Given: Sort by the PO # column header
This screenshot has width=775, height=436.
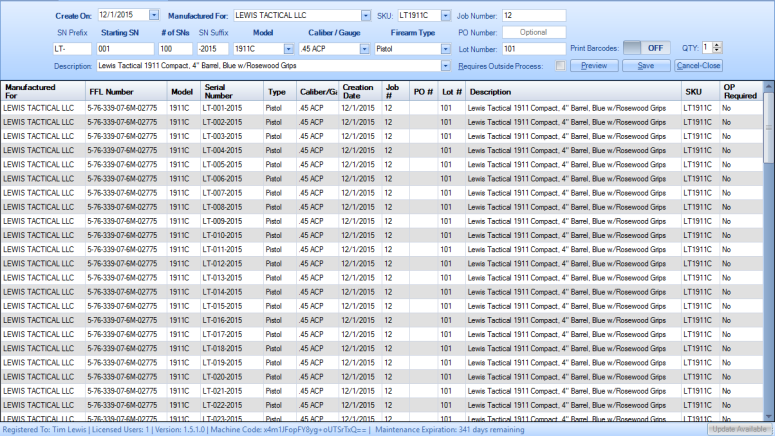Looking at the screenshot, I should pos(424,91).
